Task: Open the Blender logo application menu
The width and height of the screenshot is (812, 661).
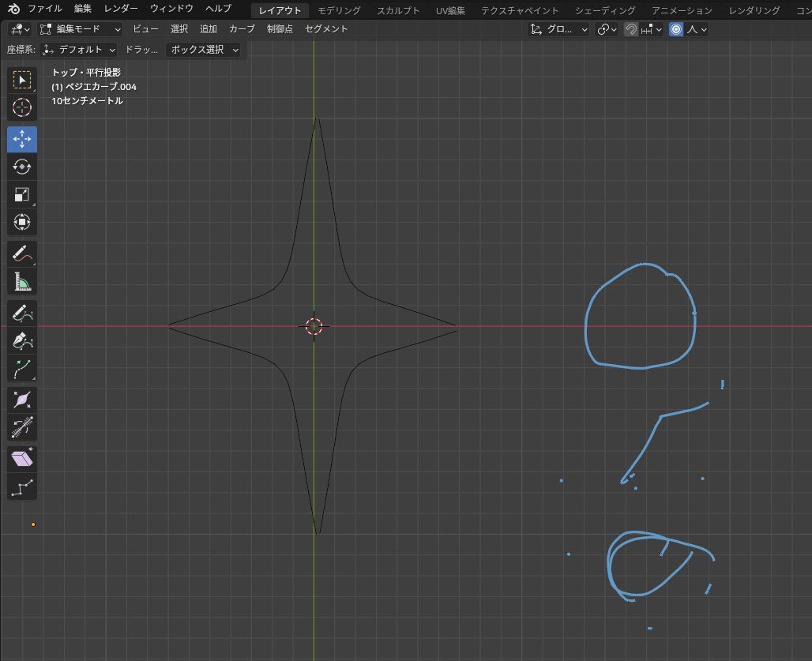Action: point(14,9)
